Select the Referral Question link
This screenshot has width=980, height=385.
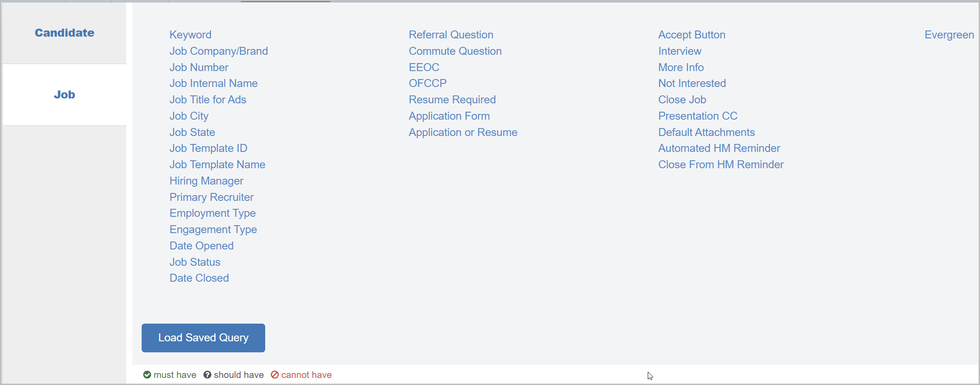click(451, 35)
